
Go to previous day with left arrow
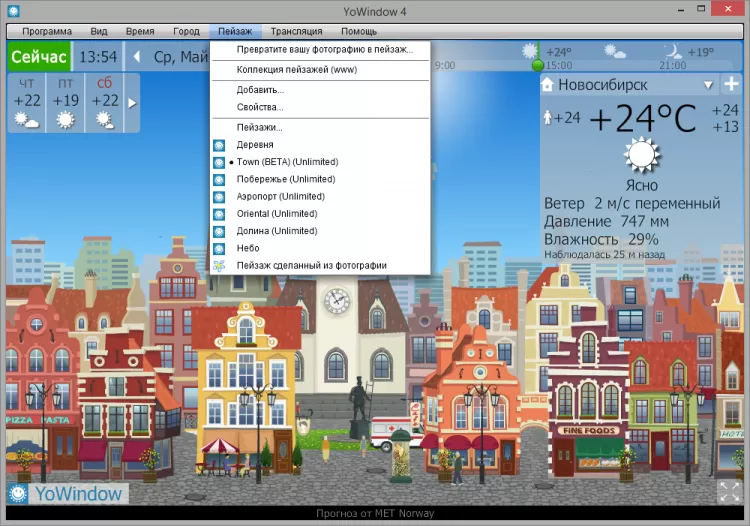pos(136,57)
